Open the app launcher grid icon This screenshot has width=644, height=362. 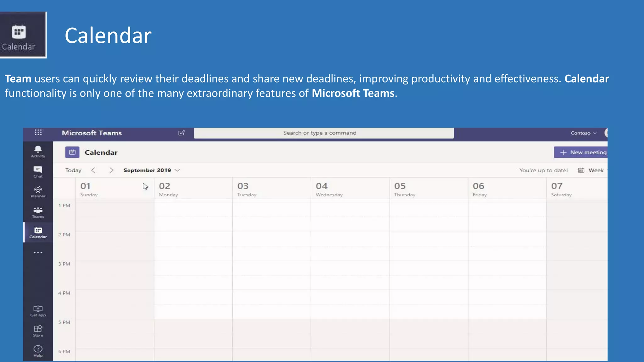38,132
